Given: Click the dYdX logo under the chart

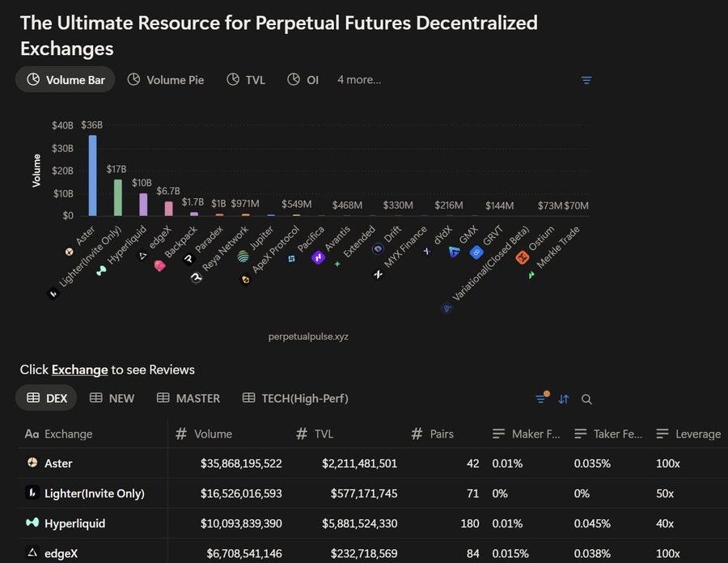Looking at the screenshot, I should [426, 251].
